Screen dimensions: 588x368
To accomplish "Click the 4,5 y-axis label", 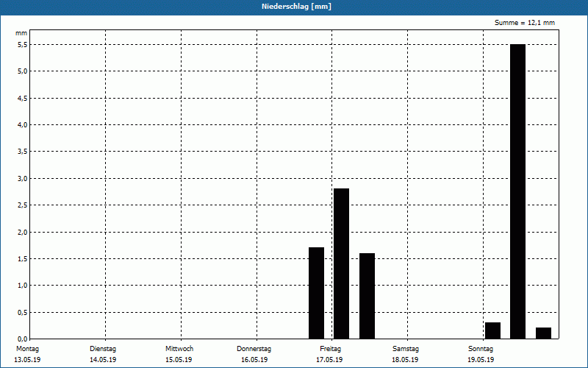I will [x=23, y=98].
